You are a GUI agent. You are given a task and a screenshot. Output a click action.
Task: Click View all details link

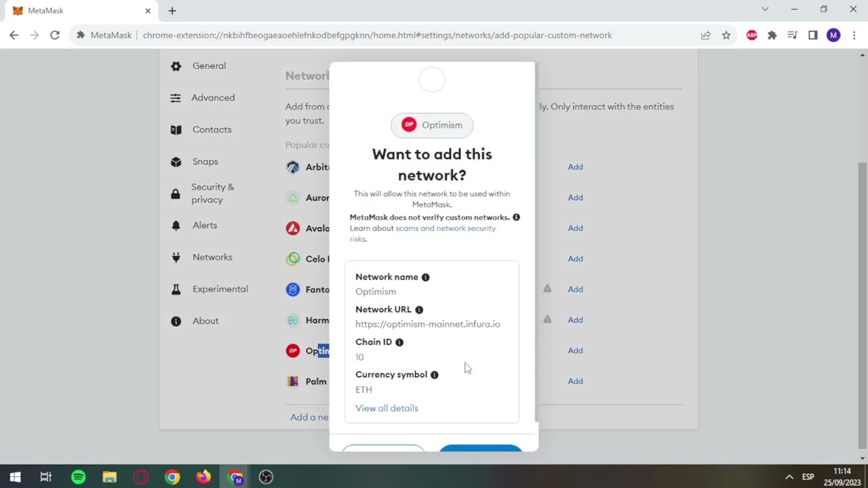pos(387,408)
